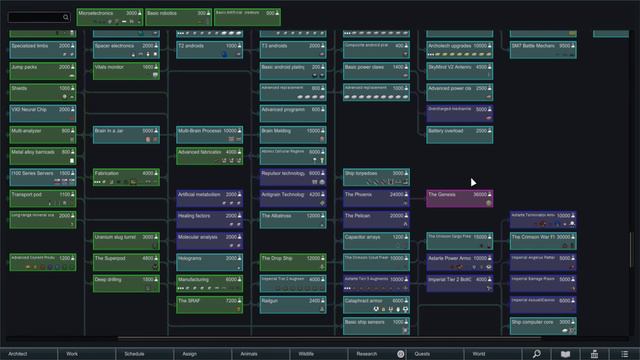Select the Artificial metabolism node
640x360 pixels.
coord(209,198)
